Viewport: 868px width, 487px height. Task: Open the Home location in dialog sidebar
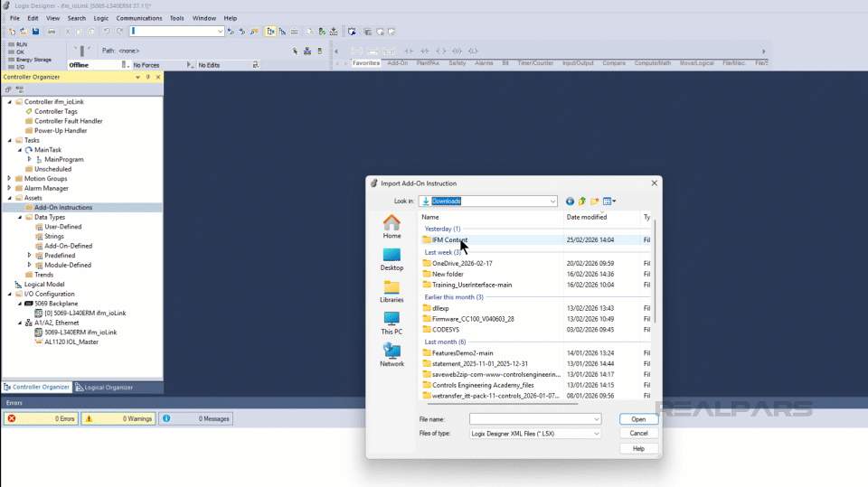[392, 227]
